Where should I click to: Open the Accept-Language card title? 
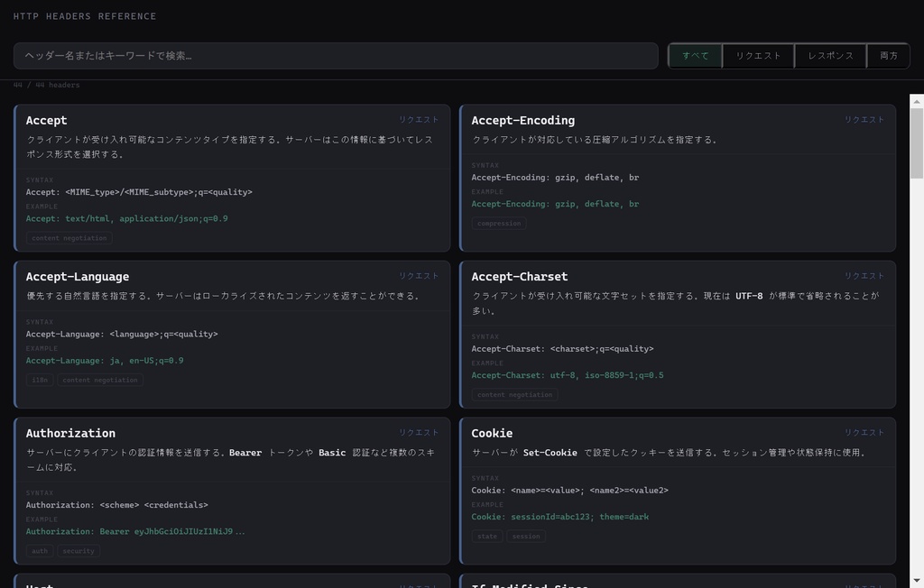click(x=78, y=276)
